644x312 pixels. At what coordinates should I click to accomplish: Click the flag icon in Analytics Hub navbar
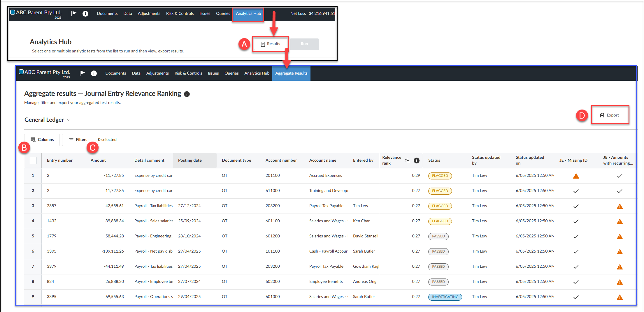coord(74,13)
